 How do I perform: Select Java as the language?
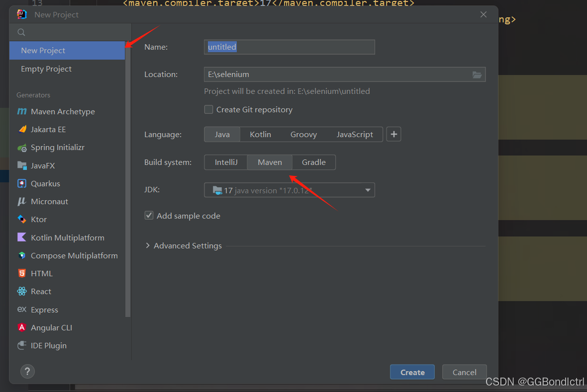tap(222, 134)
